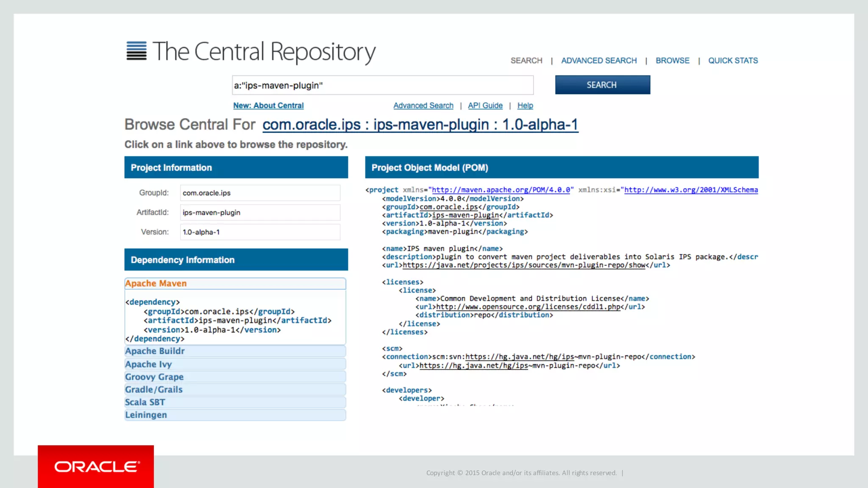Open the BROWSE navigation link

[672, 61]
